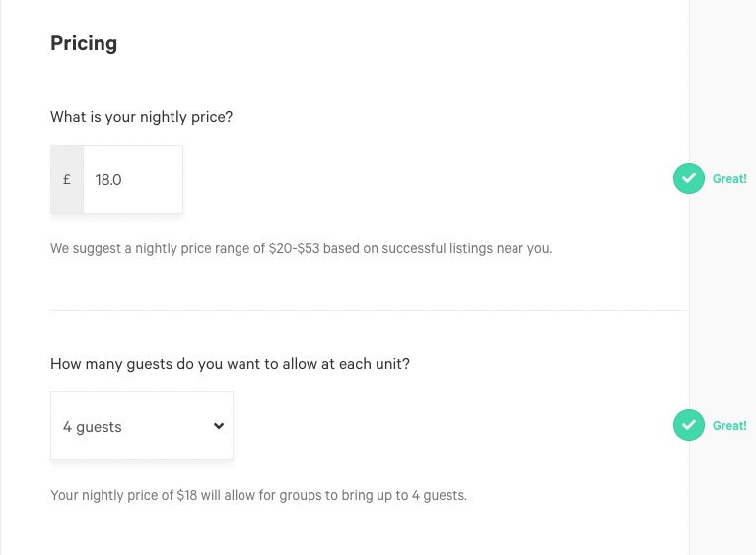The width and height of the screenshot is (756, 555).
Task: Click the £ currency prefix symbol
Action: pos(67,179)
